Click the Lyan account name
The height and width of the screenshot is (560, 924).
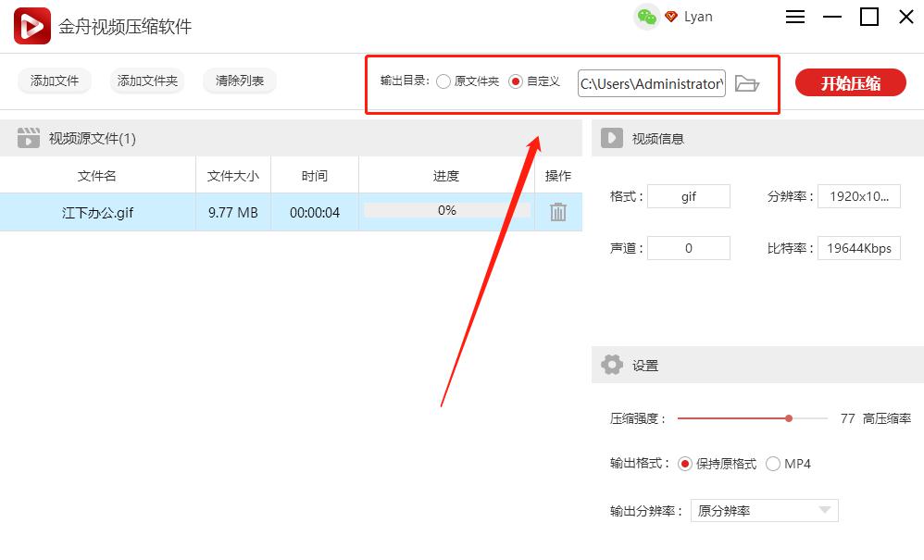pos(700,17)
